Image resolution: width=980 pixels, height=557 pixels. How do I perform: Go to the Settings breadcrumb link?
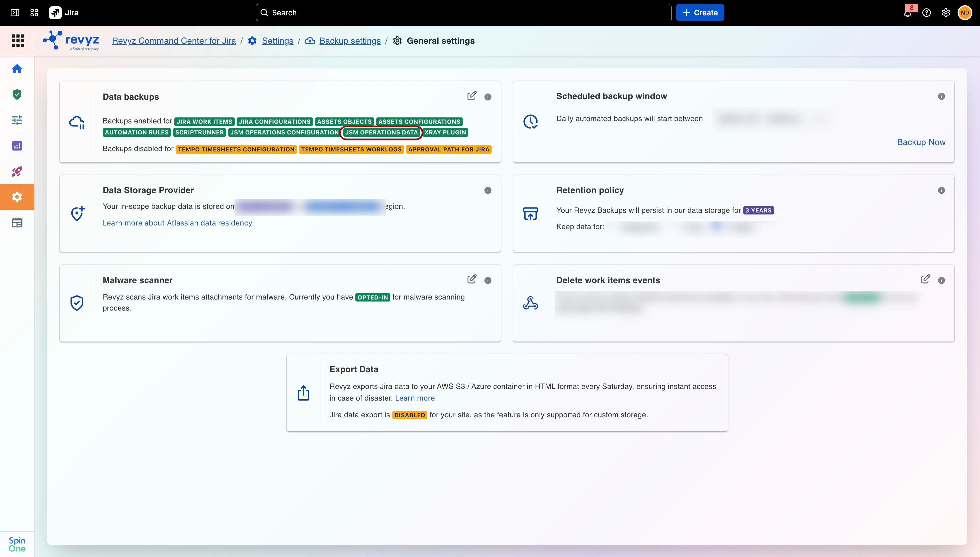click(x=277, y=41)
